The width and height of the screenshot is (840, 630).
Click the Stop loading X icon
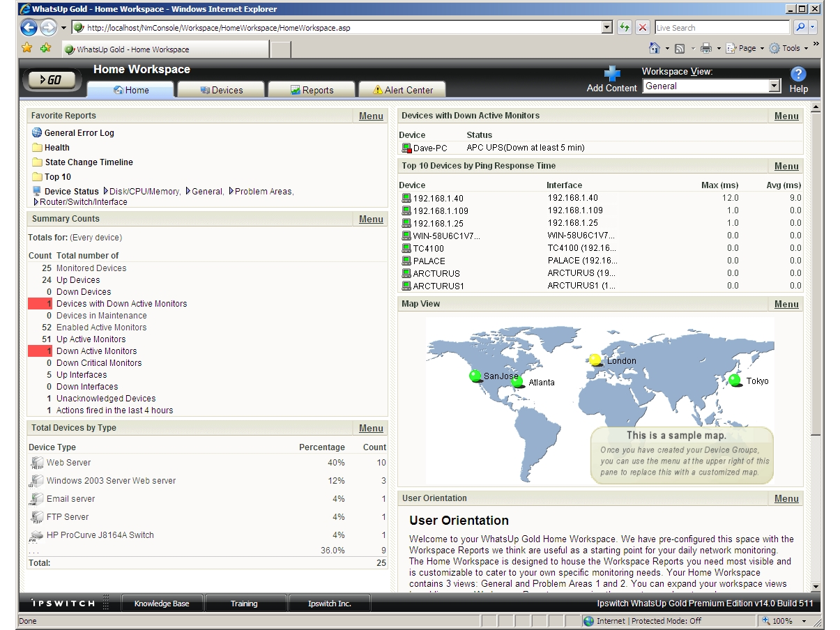tap(643, 28)
